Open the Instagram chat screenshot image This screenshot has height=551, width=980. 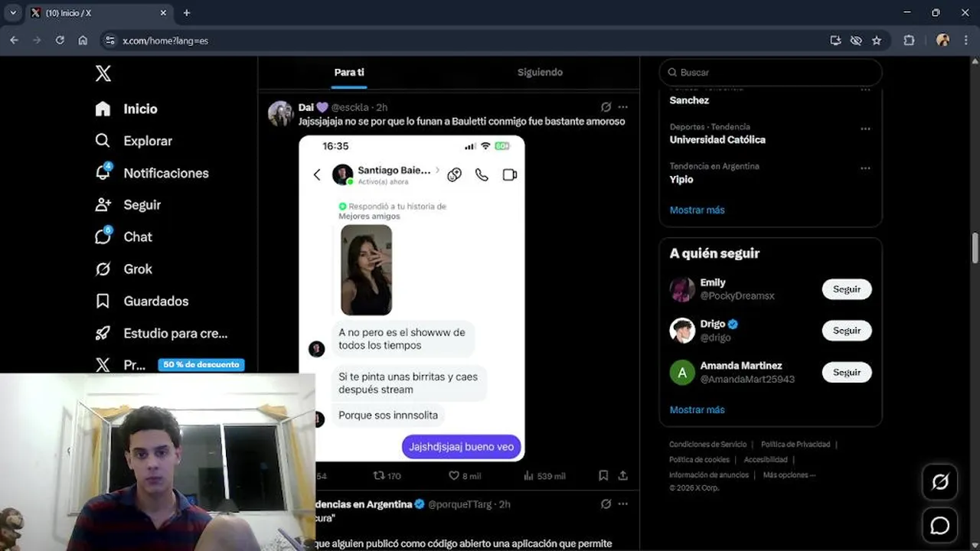click(412, 298)
